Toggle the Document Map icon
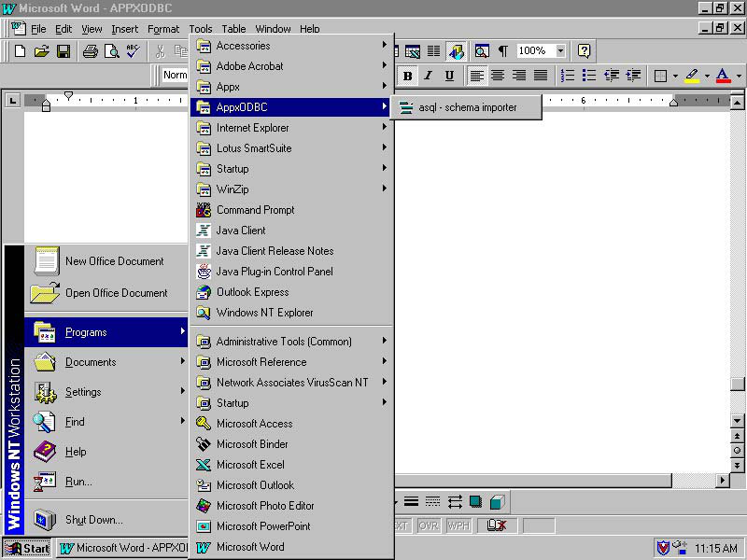Image resolution: width=747 pixels, height=560 pixels. pyautogui.click(x=482, y=51)
